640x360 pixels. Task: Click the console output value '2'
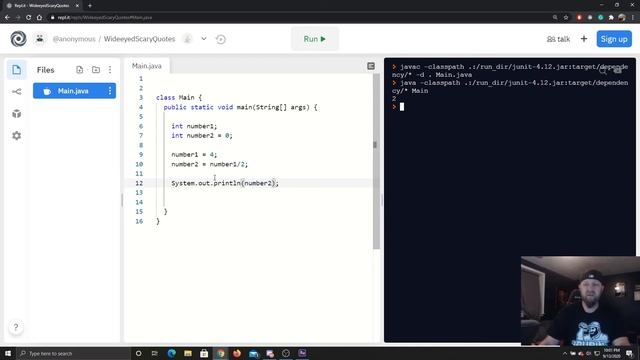394,99
